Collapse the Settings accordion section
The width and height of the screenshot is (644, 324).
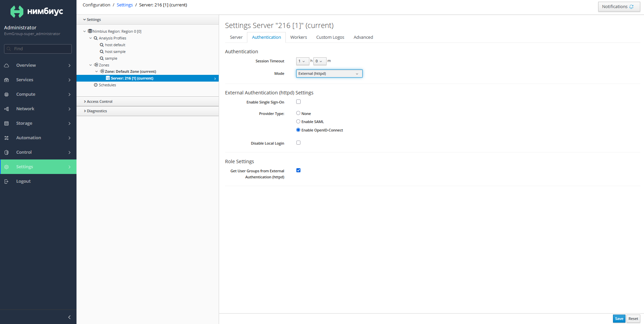pyautogui.click(x=148, y=20)
